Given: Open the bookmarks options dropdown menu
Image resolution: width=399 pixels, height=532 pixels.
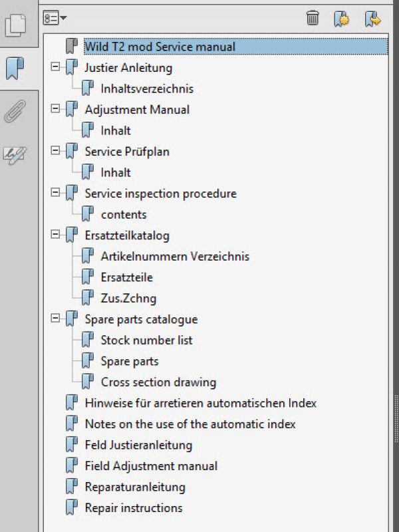Looking at the screenshot, I should click(55, 18).
